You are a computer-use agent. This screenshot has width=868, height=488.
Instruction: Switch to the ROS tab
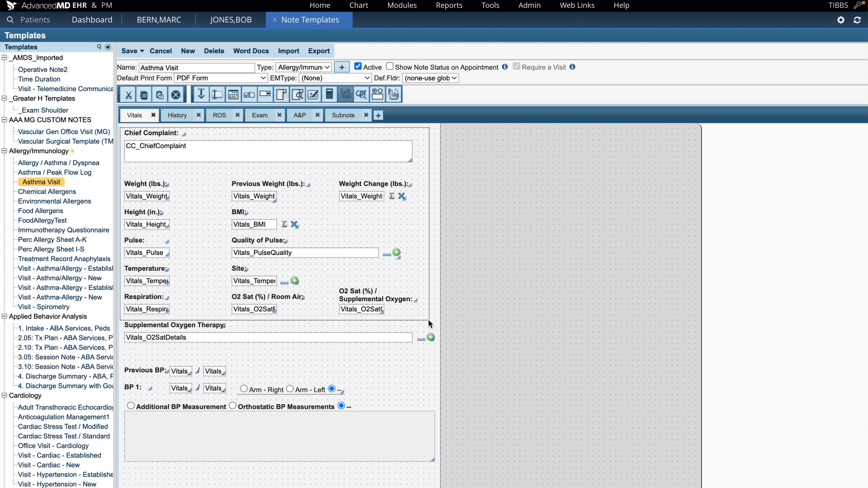click(x=219, y=115)
